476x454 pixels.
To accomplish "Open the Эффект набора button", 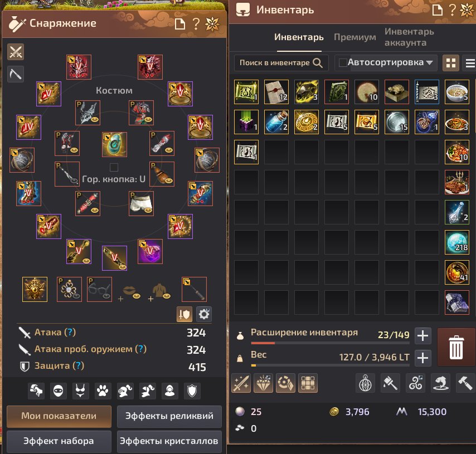I will point(59,441).
